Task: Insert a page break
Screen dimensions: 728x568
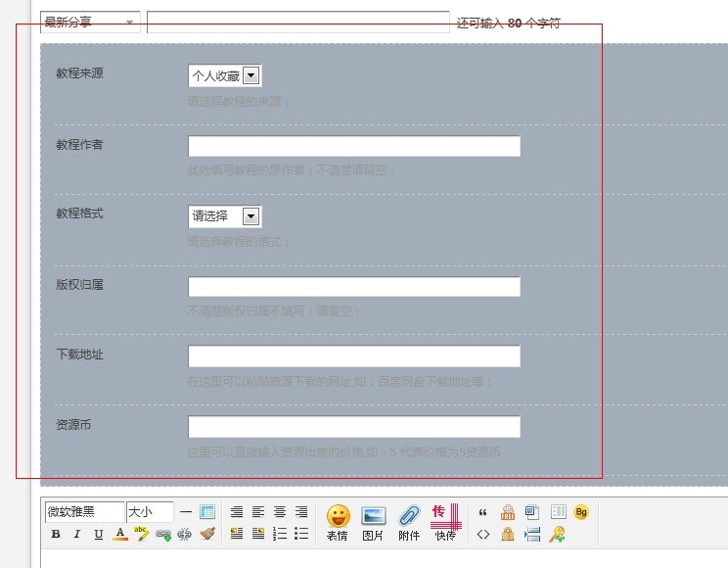Action: [x=532, y=535]
